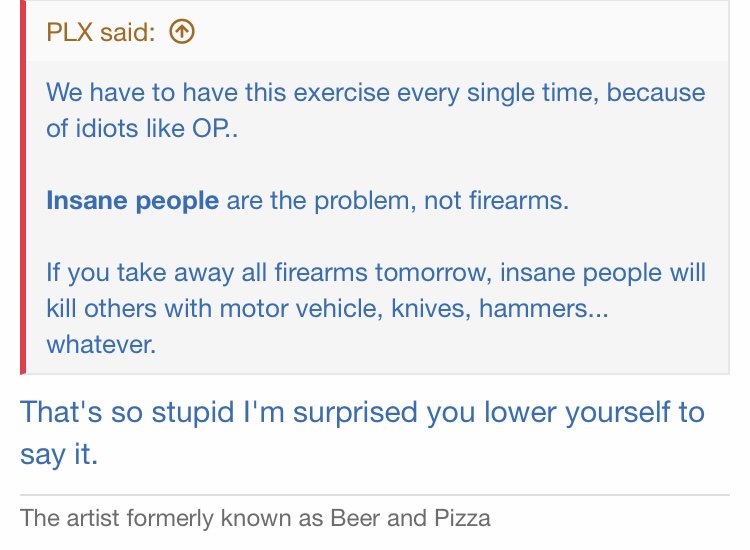
Task: Click the bold 'Insane people' text
Action: pyautogui.click(x=132, y=200)
